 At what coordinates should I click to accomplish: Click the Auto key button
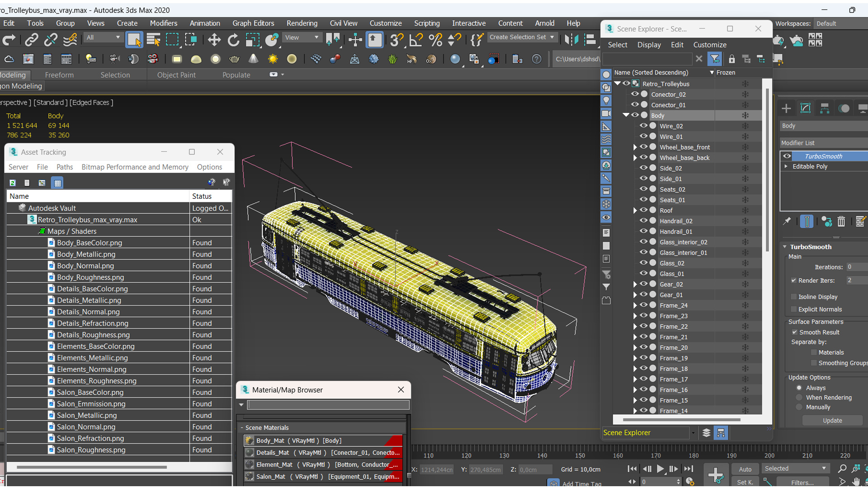745,469
